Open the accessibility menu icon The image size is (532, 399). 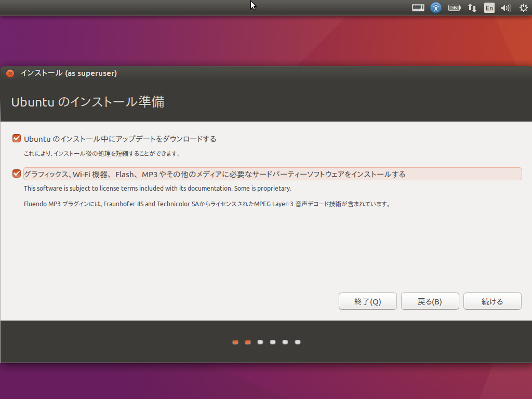pos(436,7)
